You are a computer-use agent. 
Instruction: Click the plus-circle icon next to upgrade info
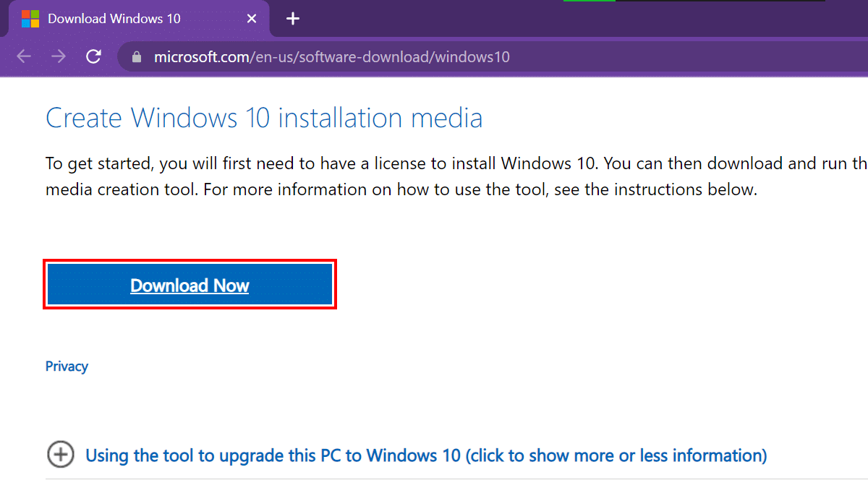point(61,455)
